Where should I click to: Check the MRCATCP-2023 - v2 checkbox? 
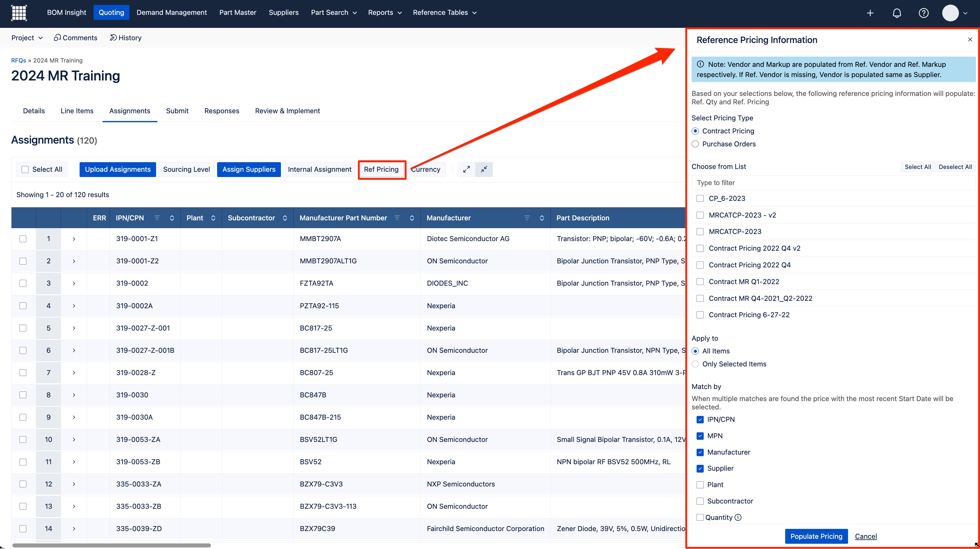(x=700, y=215)
